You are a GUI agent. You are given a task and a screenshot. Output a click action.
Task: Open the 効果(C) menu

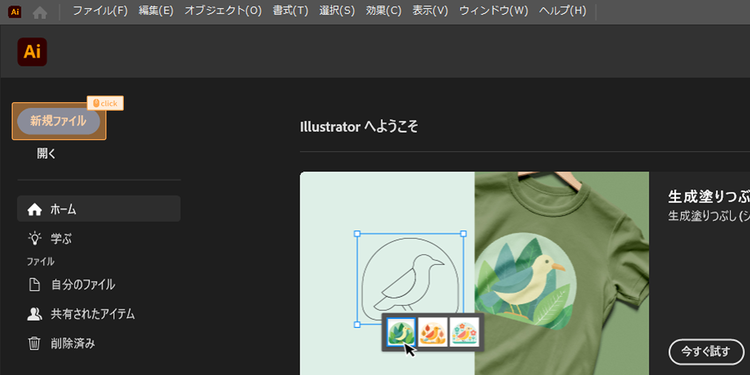384,11
